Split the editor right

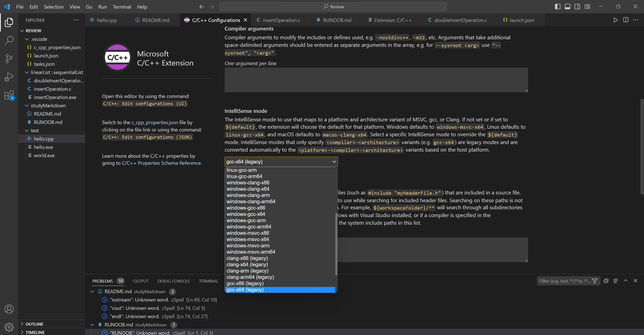point(626,20)
